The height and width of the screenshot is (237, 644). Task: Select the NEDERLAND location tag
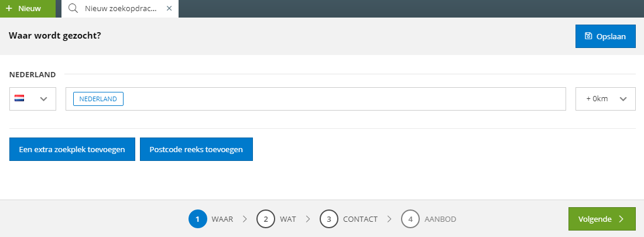pyautogui.click(x=98, y=99)
